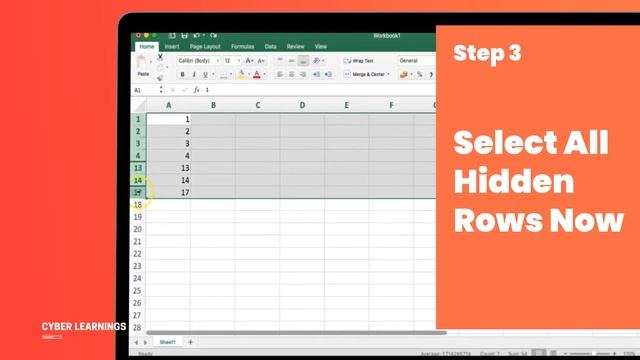The width and height of the screenshot is (640, 360).
Task: Set middle vertical alignment
Action: 291,60
